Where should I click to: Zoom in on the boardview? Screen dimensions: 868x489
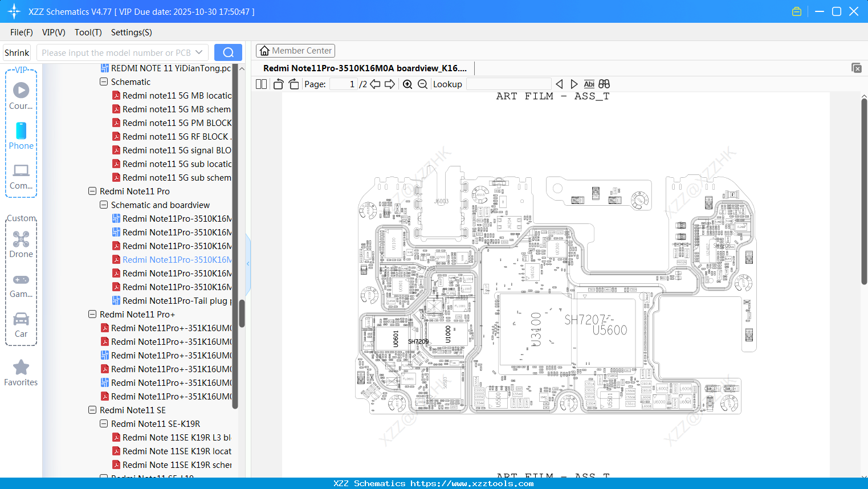pyautogui.click(x=407, y=84)
